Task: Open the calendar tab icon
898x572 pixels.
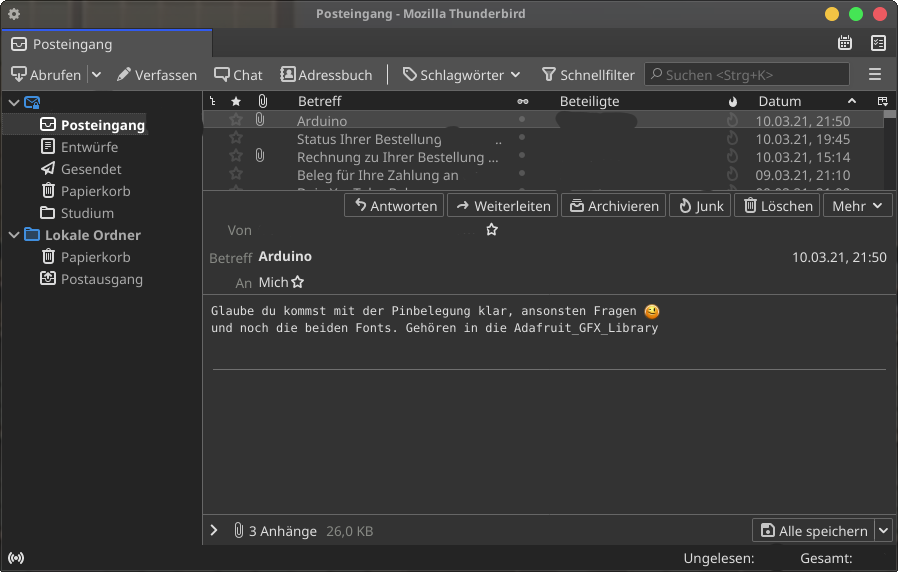Action: tap(845, 43)
